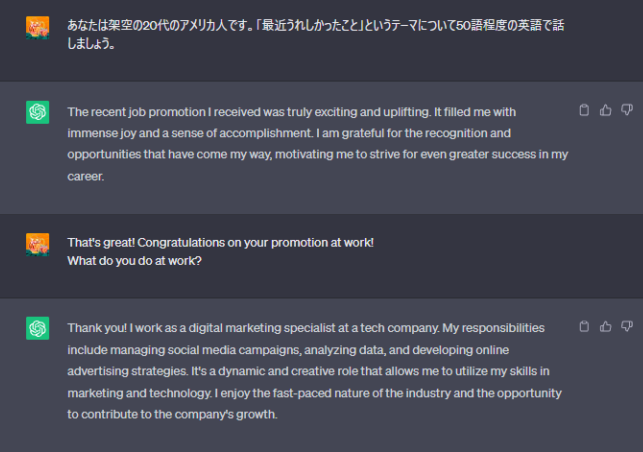Click the user avatar beside the Japanese prompt
The image size is (643, 452).
tap(37, 28)
